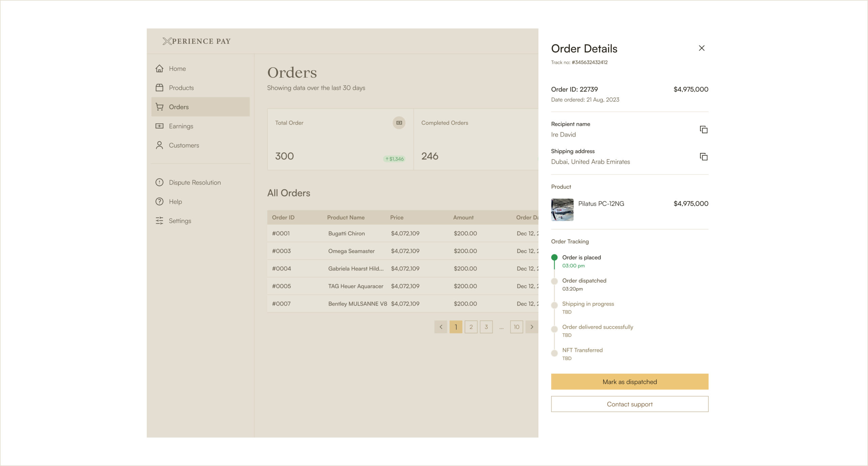The image size is (868, 466).
Task: Go to previous page of orders
Action: tap(441, 327)
